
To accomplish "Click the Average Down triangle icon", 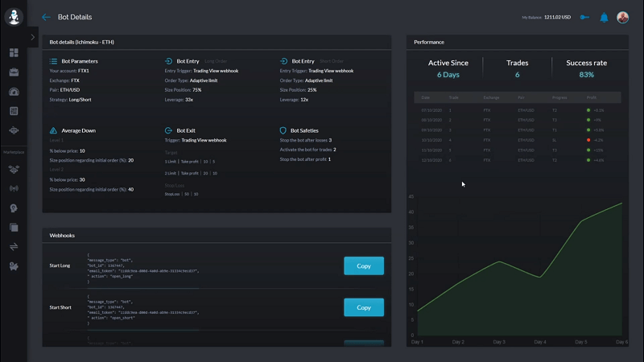I will [x=53, y=130].
